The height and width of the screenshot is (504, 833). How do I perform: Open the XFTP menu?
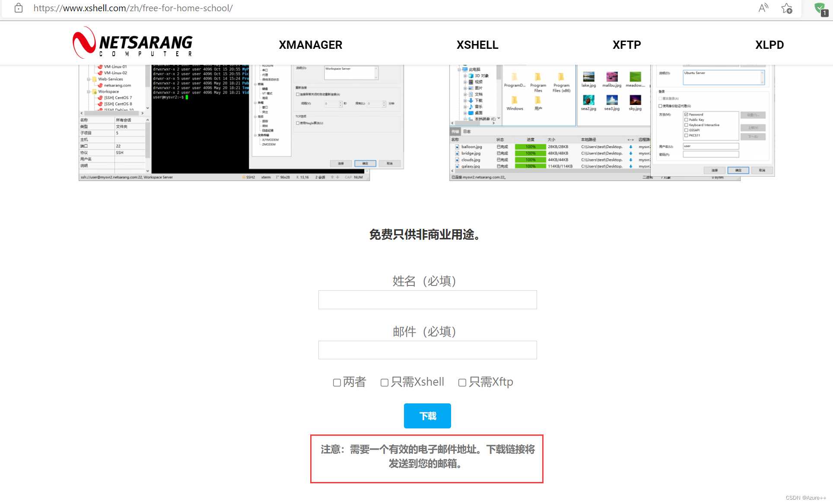pos(626,45)
